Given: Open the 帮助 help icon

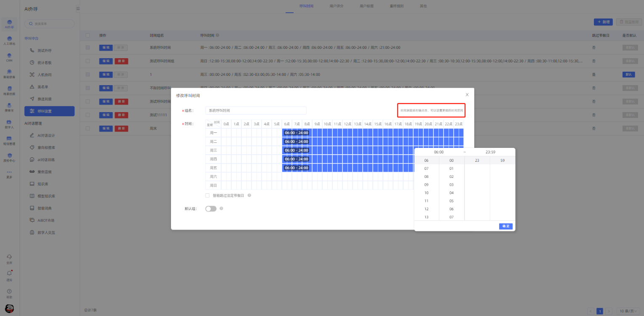Looking at the screenshot, I should point(9,292).
